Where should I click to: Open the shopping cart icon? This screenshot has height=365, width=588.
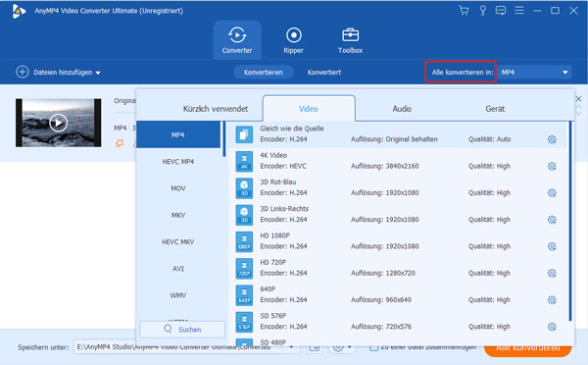tap(464, 11)
